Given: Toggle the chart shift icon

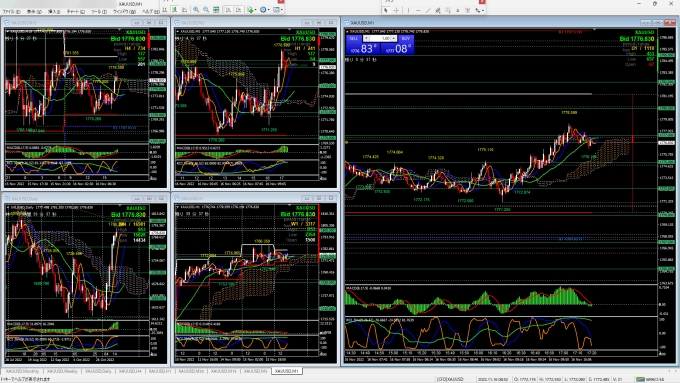Looking at the screenshot, I should (239, 10).
